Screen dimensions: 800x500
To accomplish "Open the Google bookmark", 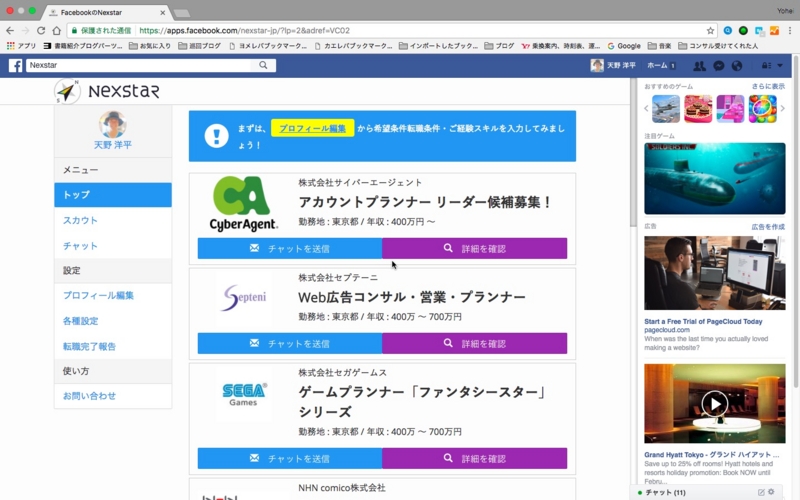I will click(623, 46).
